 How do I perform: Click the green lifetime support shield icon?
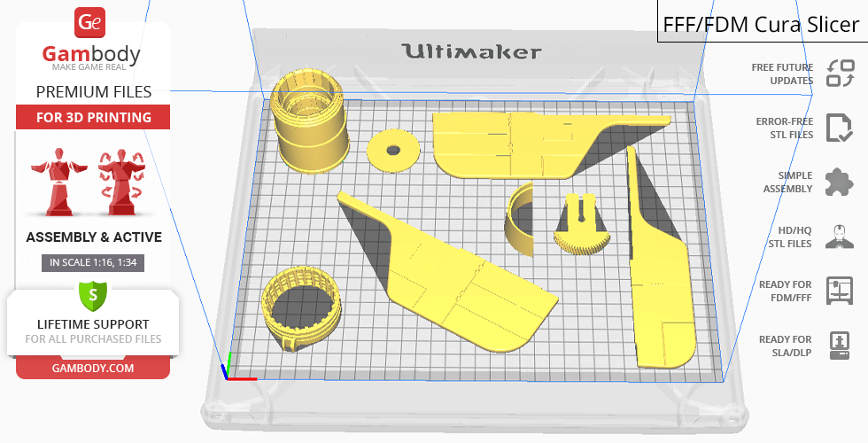pos(93,296)
